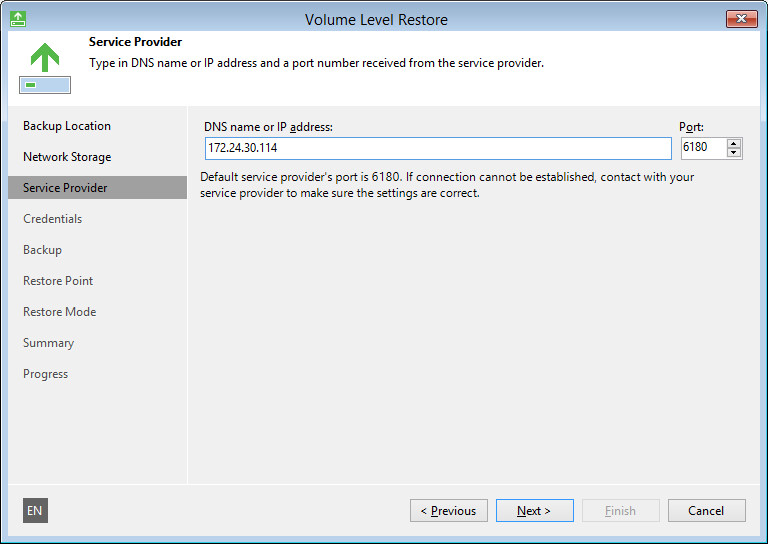The image size is (768, 544).
Task: Proceed with the Next button
Action: [x=534, y=511]
